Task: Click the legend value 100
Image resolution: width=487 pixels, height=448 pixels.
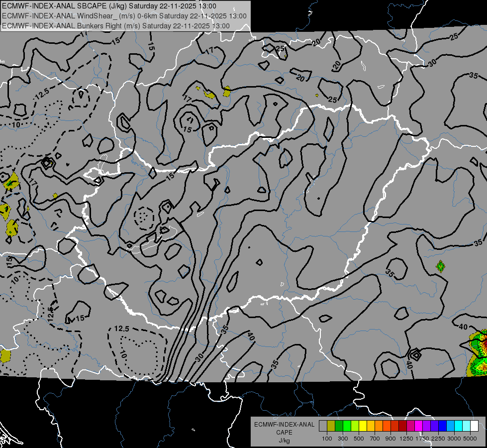Action: (x=327, y=439)
